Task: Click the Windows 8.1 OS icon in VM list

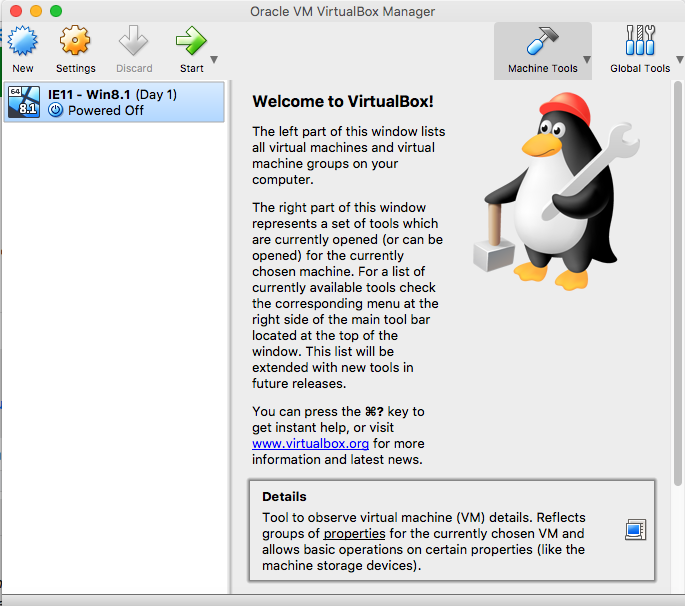Action: click(23, 102)
